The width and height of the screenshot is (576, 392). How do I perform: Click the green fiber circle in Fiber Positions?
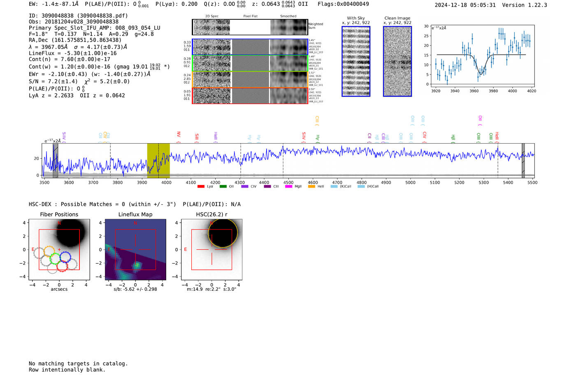click(x=55, y=259)
